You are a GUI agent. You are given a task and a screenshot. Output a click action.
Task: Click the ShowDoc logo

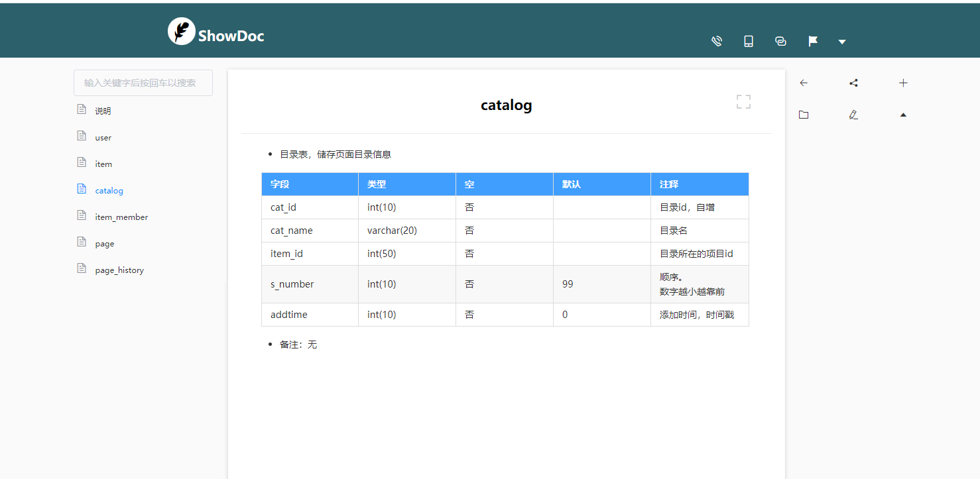click(x=216, y=32)
